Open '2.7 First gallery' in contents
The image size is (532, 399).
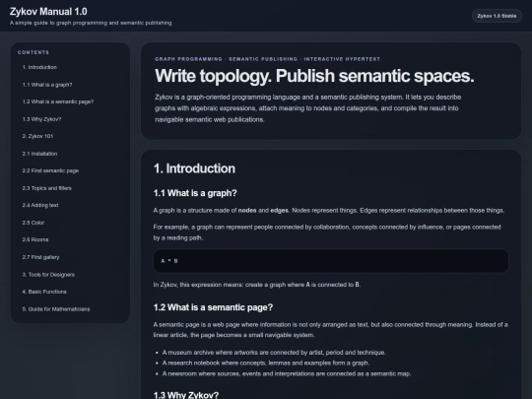click(x=40, y=257)
